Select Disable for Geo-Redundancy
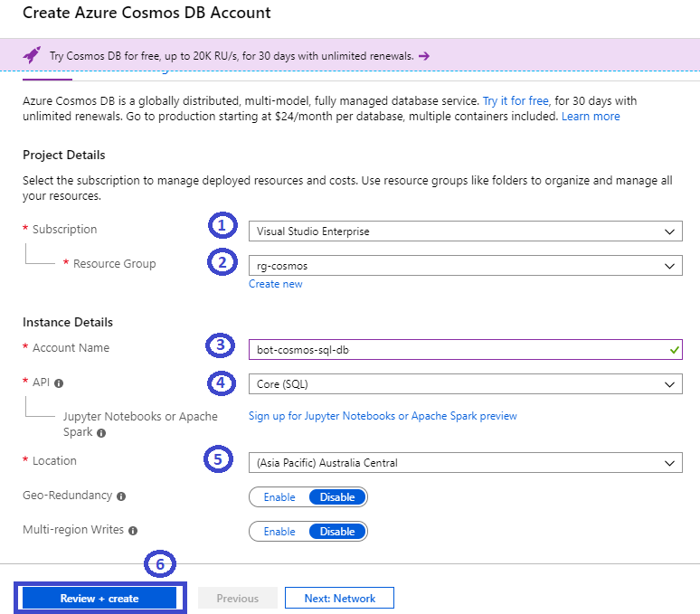 pos(337,497)
